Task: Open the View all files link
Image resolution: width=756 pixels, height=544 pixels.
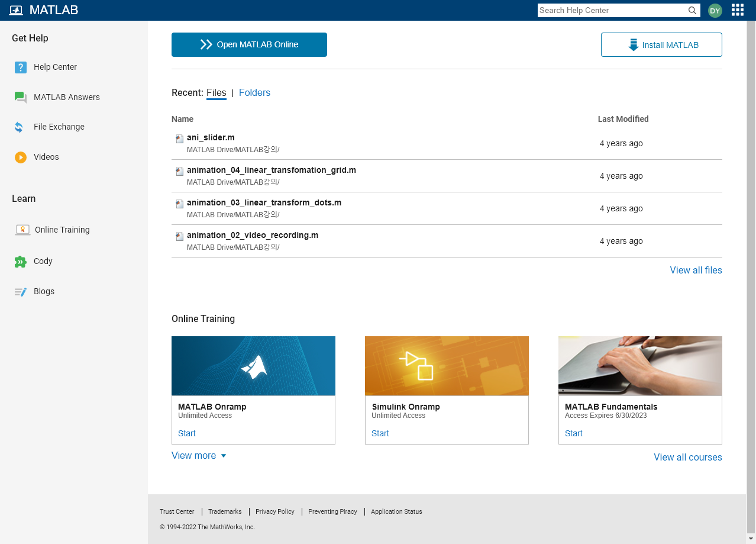Action: pos(696,271)
